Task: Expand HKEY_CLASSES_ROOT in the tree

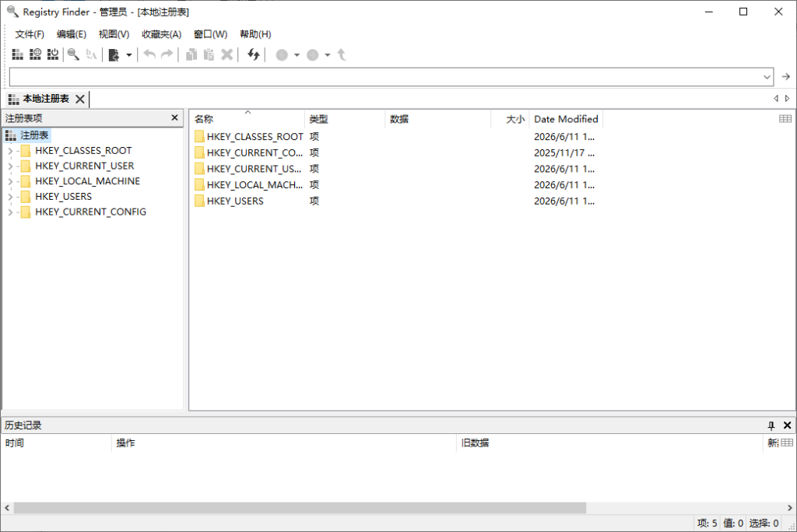Action: 10,151
